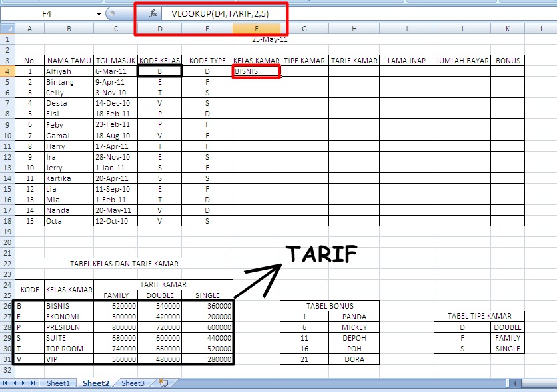Click the LAMA INAP header cell

pos(406,61)
